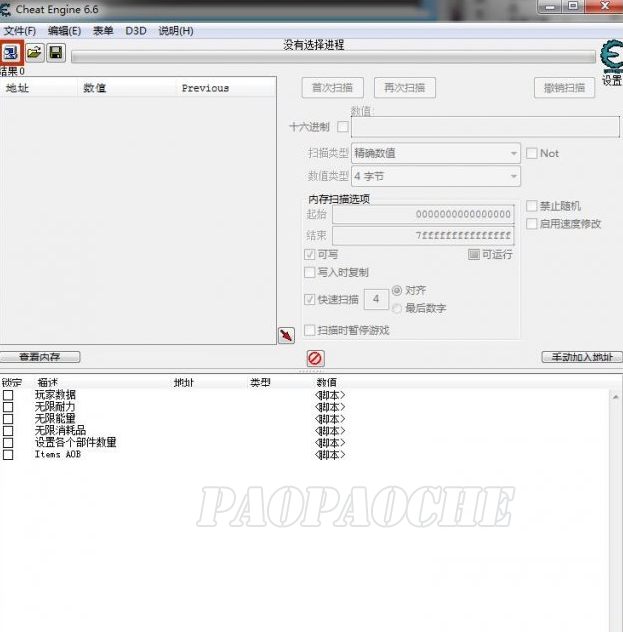623x632 pixels.
Task: Maximize the Cheat Engine window
Action: click(573, 6)
